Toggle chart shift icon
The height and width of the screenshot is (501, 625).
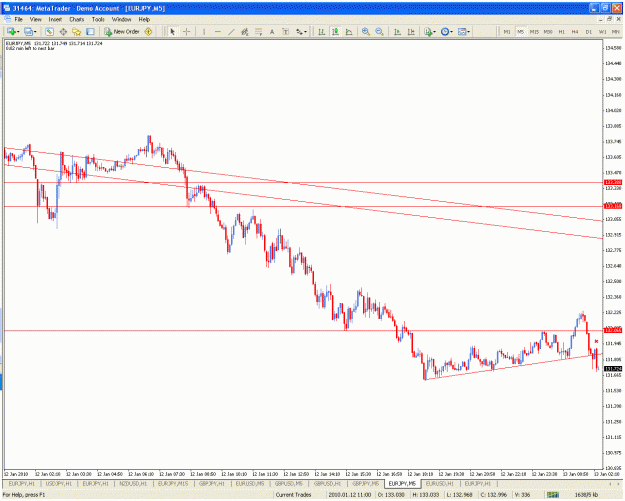click(411, 31)
